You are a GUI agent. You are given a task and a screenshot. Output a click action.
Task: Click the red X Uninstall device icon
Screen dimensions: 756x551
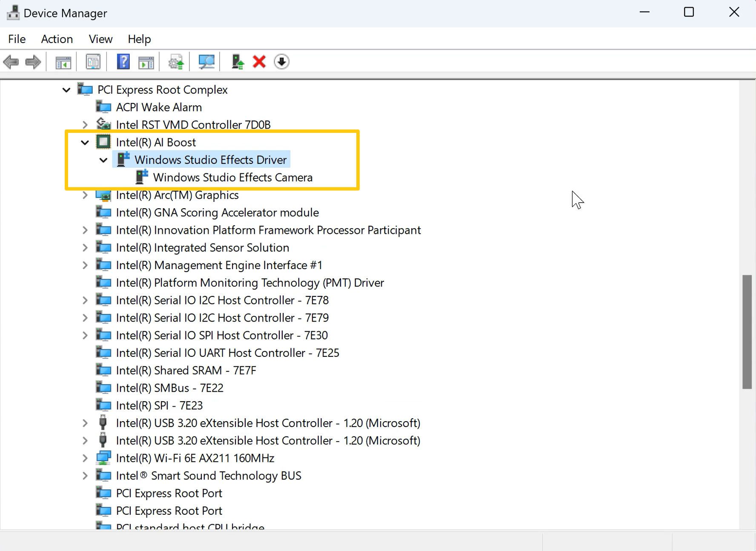tap(259, 62)
